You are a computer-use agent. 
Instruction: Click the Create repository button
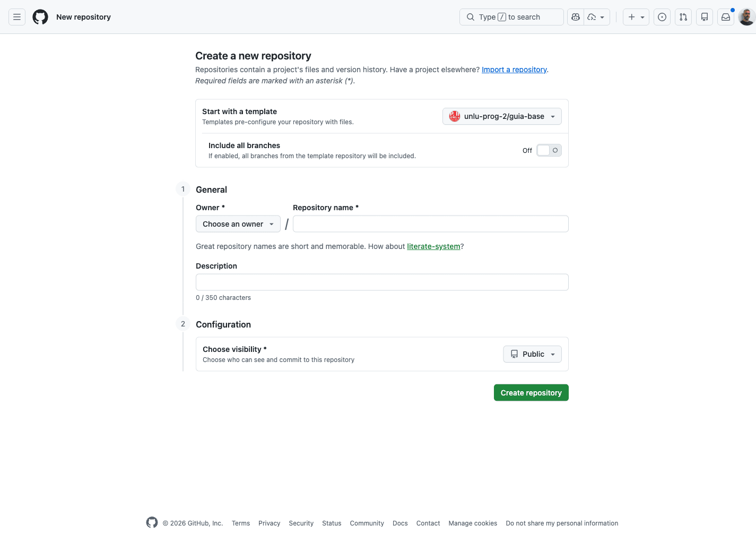(x=531, y=392)
